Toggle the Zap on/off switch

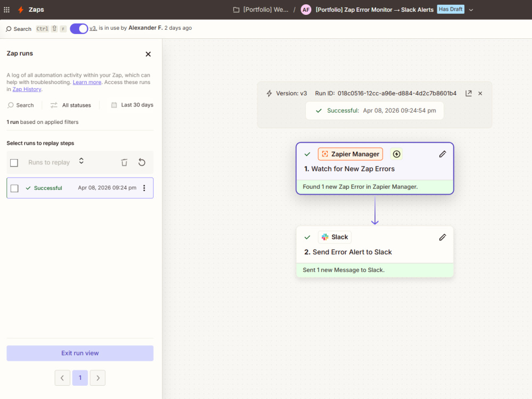tap(79, 29)
